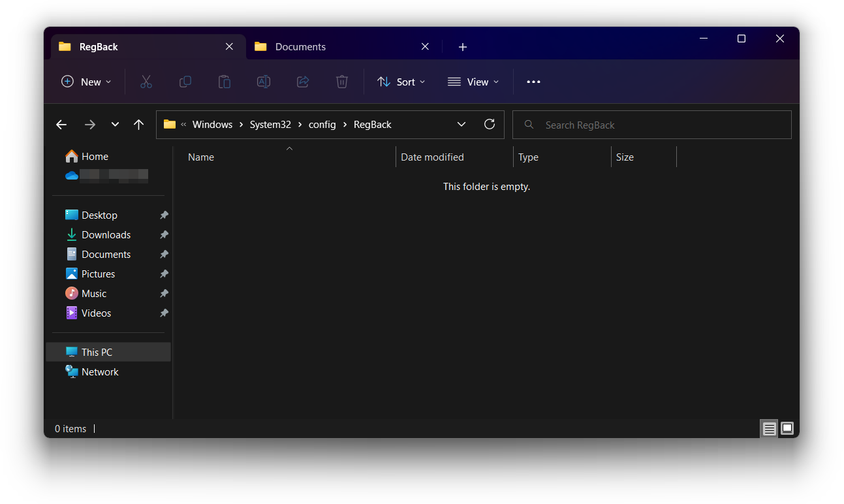Image resolution: width=844 pixels, height=504 pixels.
Task: Click the Delete trash icon
Action: pyautogui.click(x=342, y=82)
